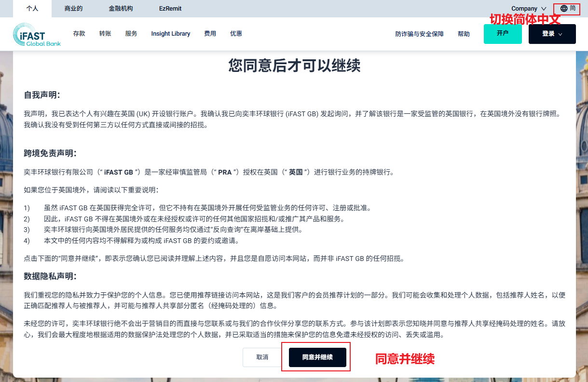Click the 开户 button
The image size is (588, 382).
click(x=503, y=34)
